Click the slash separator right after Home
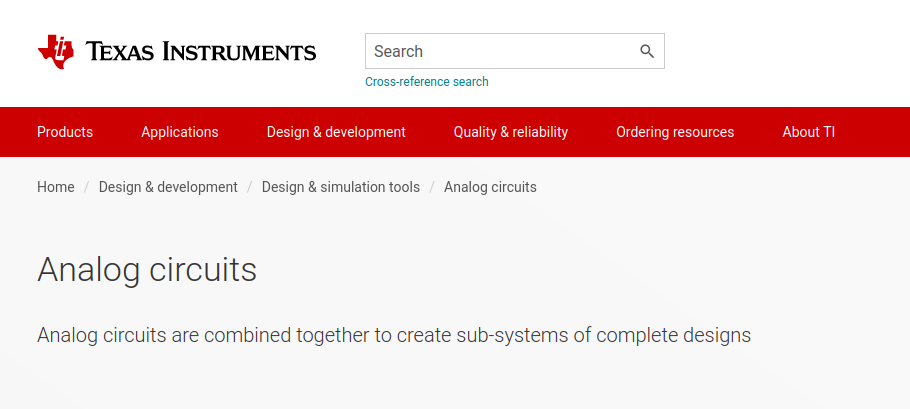910x409 pixels. (x=86, y=187)
